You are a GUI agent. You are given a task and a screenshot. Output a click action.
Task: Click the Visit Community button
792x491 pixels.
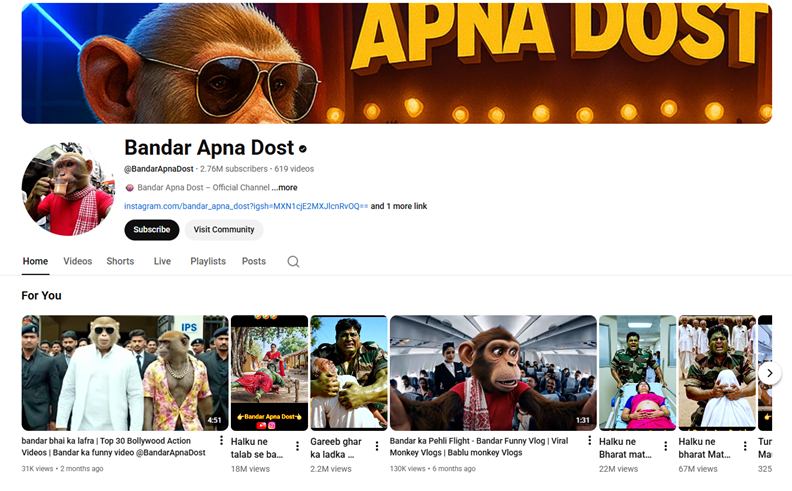(x=224, y=230)
